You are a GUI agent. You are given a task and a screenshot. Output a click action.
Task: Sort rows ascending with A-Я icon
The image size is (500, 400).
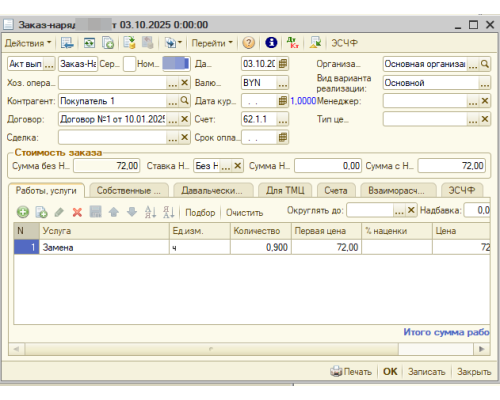pyautogui.click(x=150, y=212)
